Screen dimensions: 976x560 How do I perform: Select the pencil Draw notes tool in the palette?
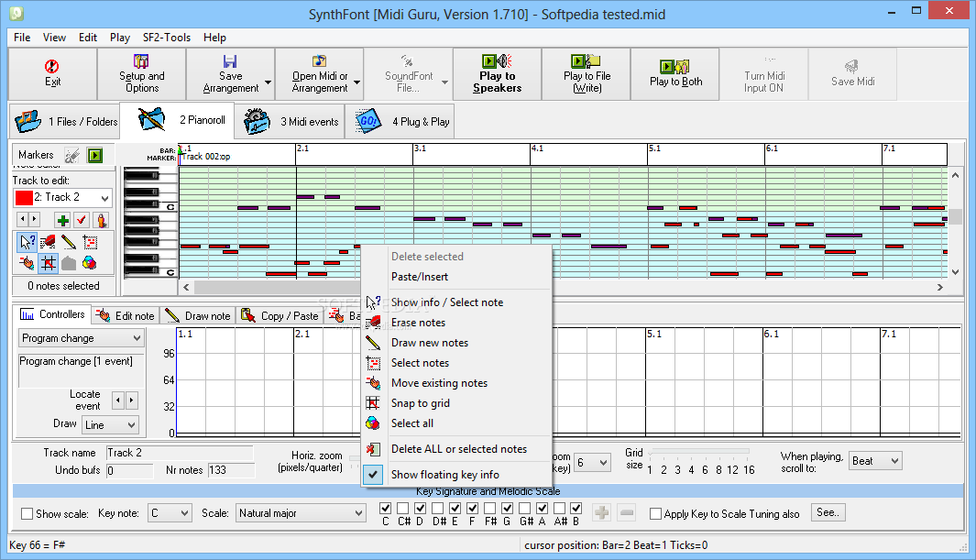tap(69, 242)
